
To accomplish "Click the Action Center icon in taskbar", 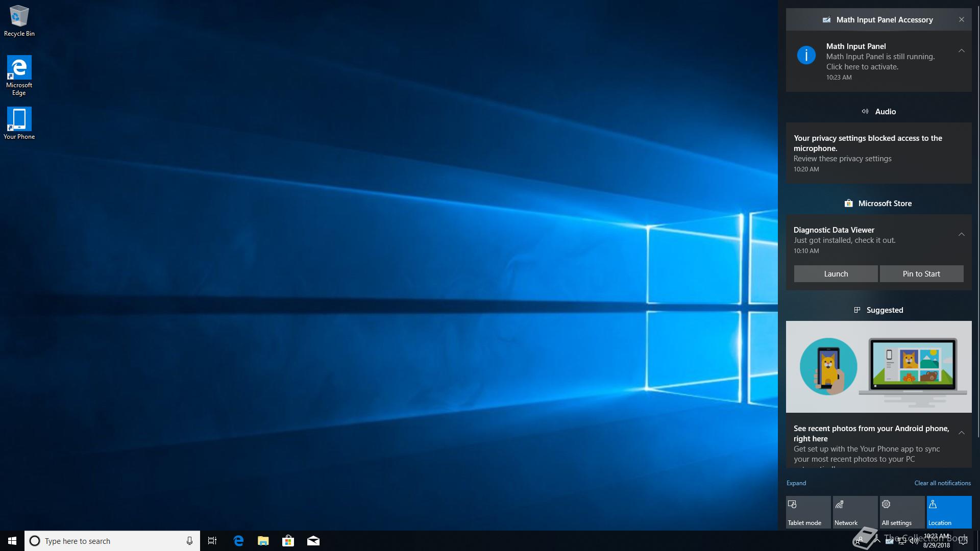I will [963, 541].
